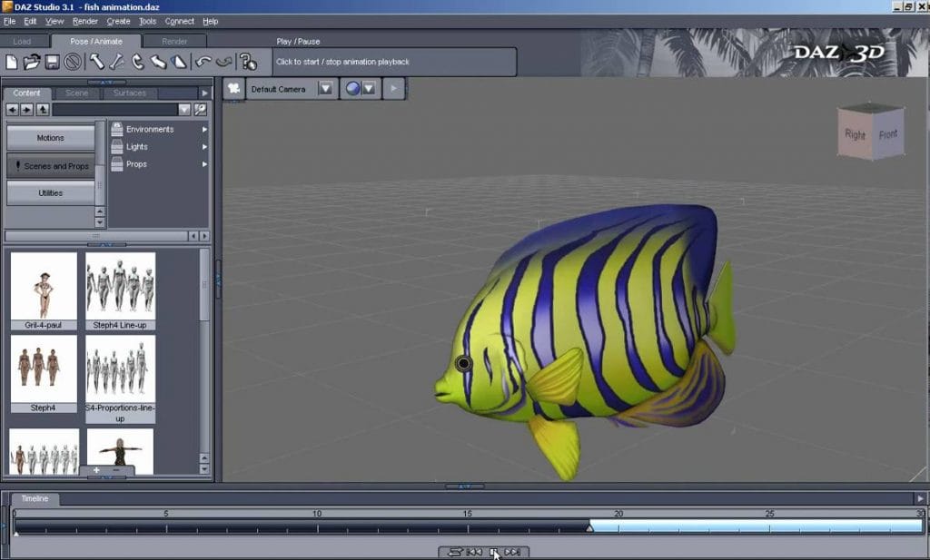Screen dimensions: 930x560
Task: Click the camera icon in the viewport toolbar
Action: pos(234,88)
